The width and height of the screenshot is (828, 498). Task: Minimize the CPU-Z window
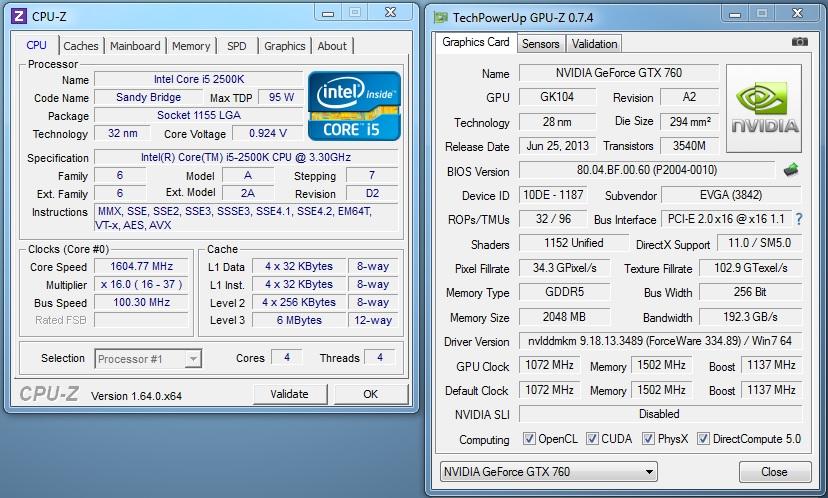[328, 13]
